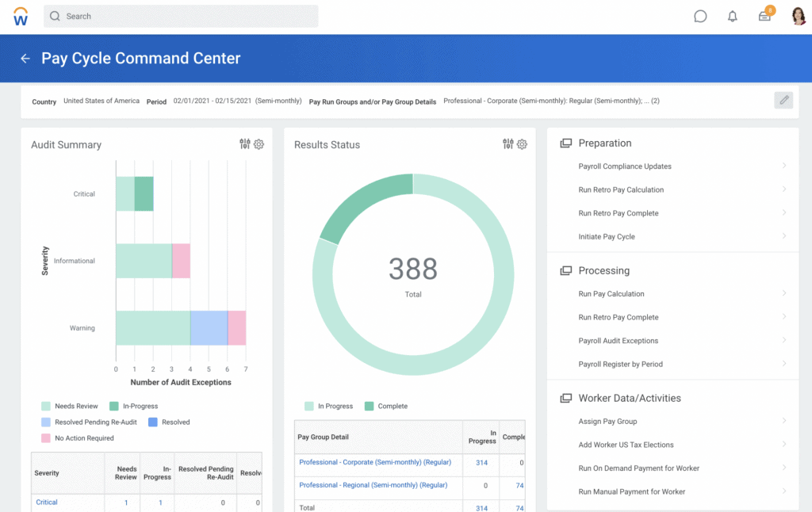Click the back arrow beside page title

[25, 59]
